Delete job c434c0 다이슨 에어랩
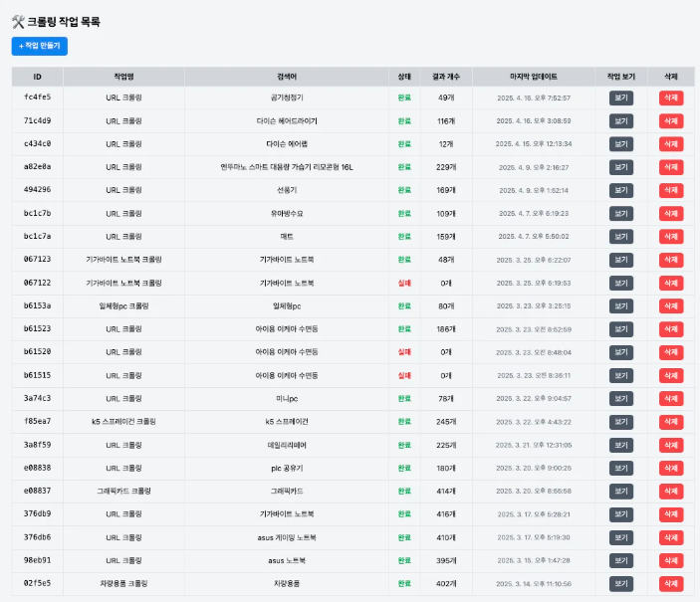This screenshot has height=602, width=700. click(x=670, y=143)
